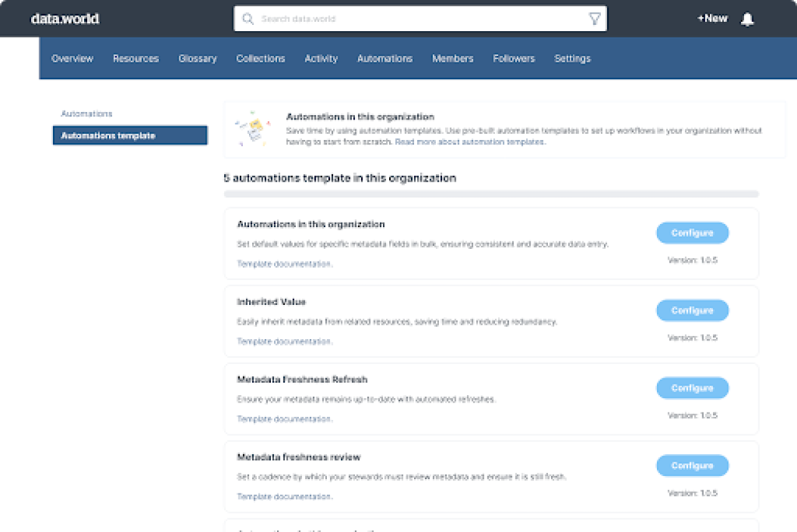Click the automations illustration in the banner
This screenshot has height=532, width=797.
(x=252, y=129)
